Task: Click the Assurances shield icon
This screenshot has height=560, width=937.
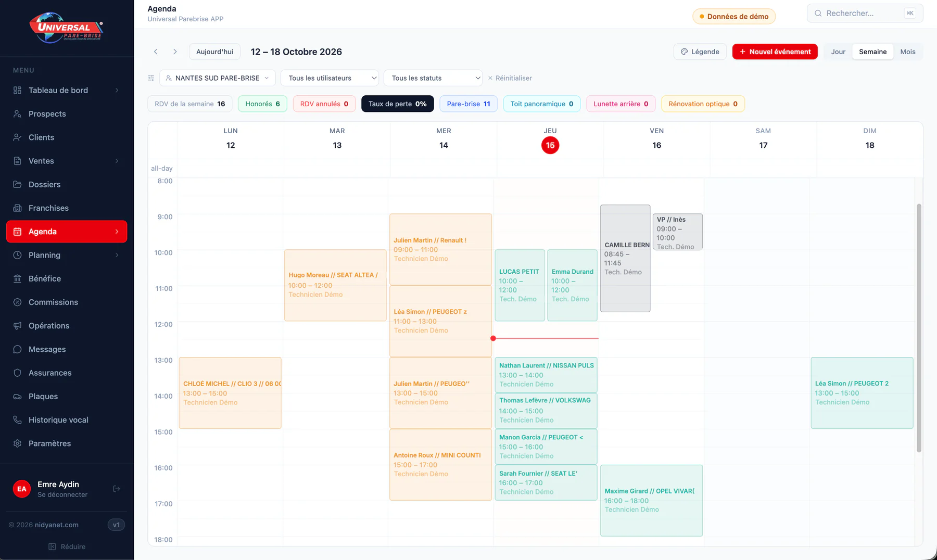Action: pos(17,373)
